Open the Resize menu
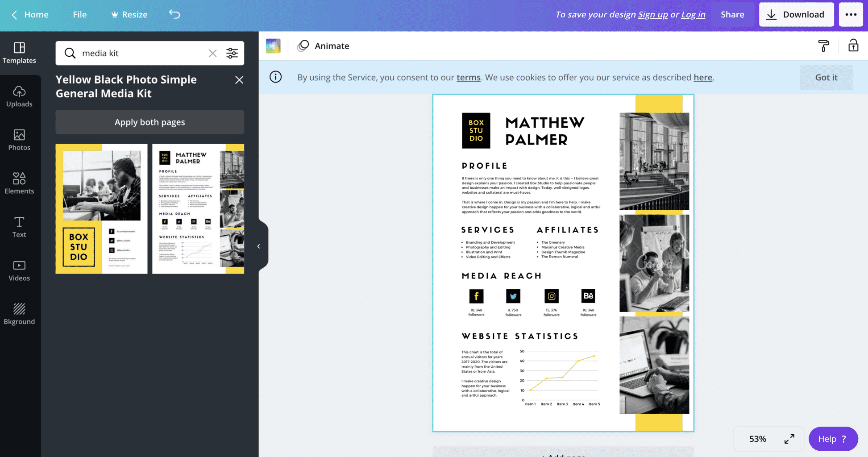This screenshot has width=868, height=457. 129,14
